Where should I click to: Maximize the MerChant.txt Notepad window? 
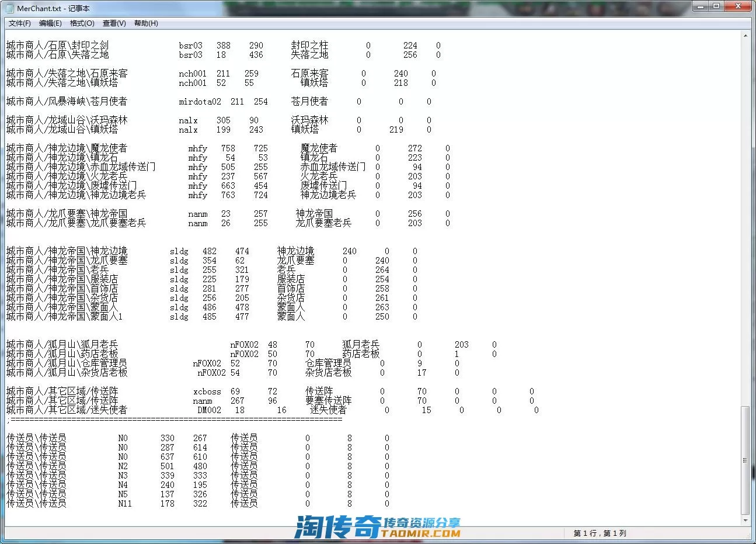(716, 6)
